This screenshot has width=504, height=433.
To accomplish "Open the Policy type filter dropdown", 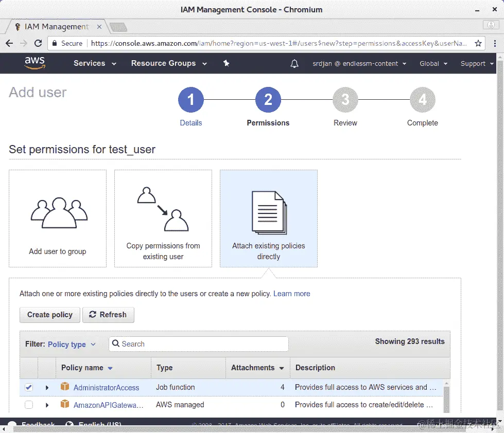I will tap(72, 345).
